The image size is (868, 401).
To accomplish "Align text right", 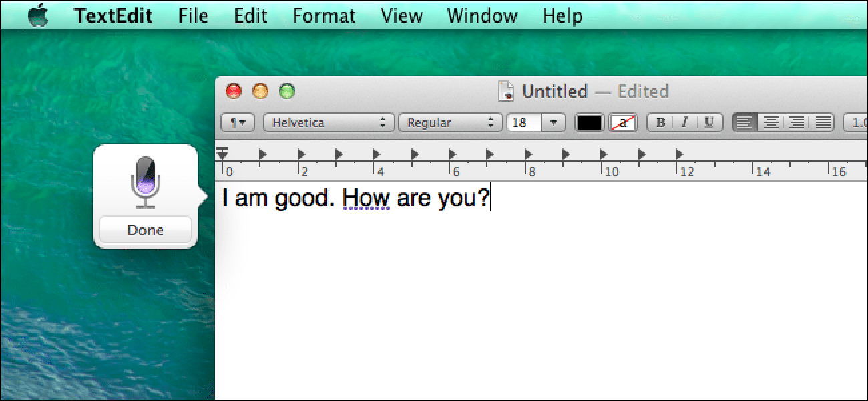I will 796,123.
